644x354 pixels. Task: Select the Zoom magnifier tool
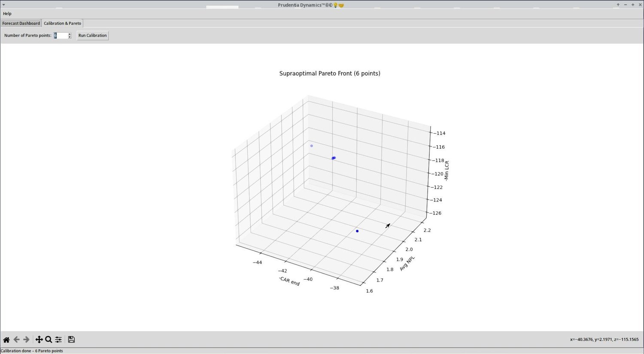point(49,339)
